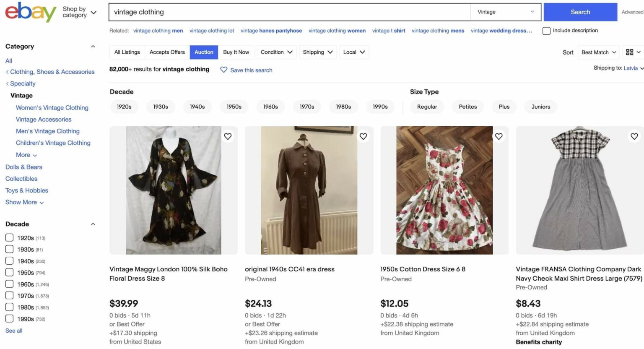
Task: Open original 1940s CC41 era dress title
Action: pos(290,269)
